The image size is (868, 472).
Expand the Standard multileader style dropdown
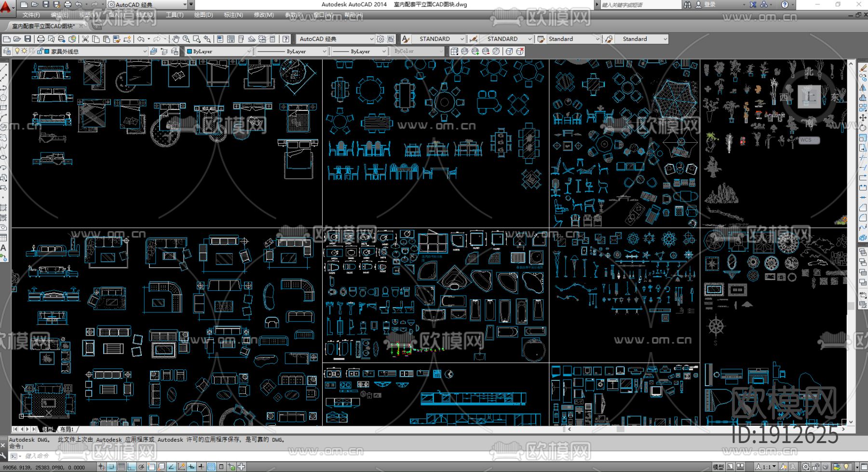tap(665, 39)
